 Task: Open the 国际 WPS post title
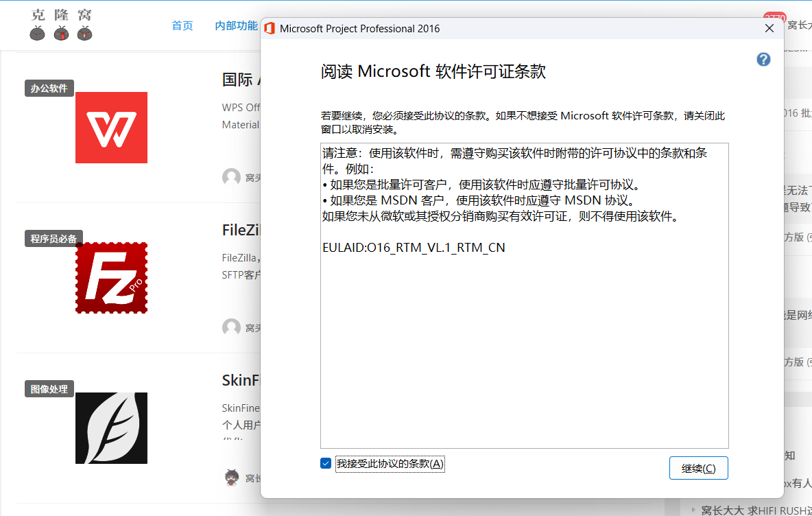241,80
